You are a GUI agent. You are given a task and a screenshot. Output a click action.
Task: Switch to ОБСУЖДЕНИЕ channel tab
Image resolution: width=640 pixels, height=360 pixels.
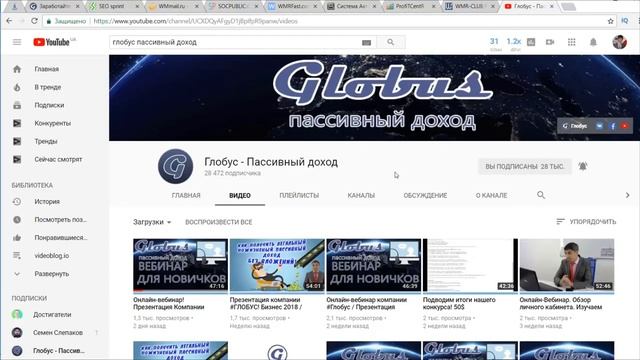pos(425,196)
